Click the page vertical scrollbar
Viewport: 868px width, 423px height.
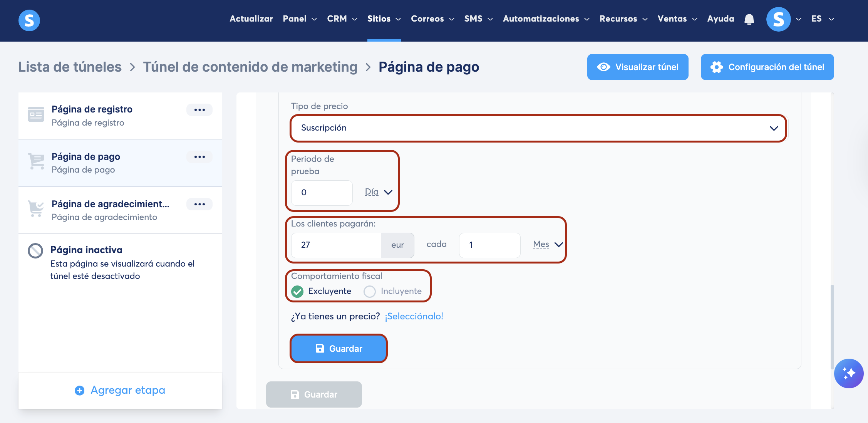832,327
